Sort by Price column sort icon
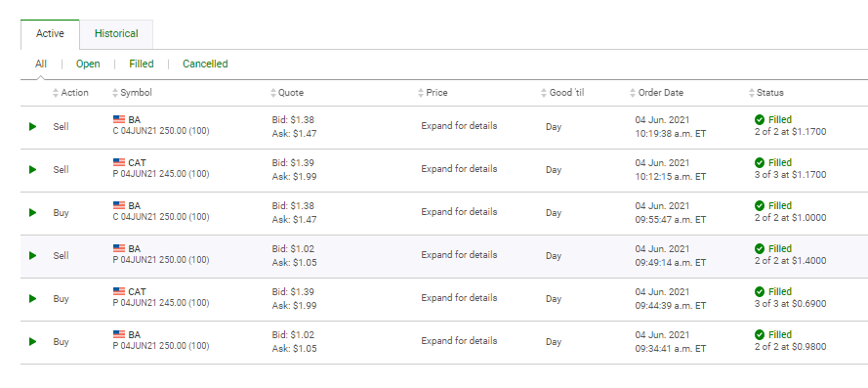Screen dimensions: 868x388 421,93
